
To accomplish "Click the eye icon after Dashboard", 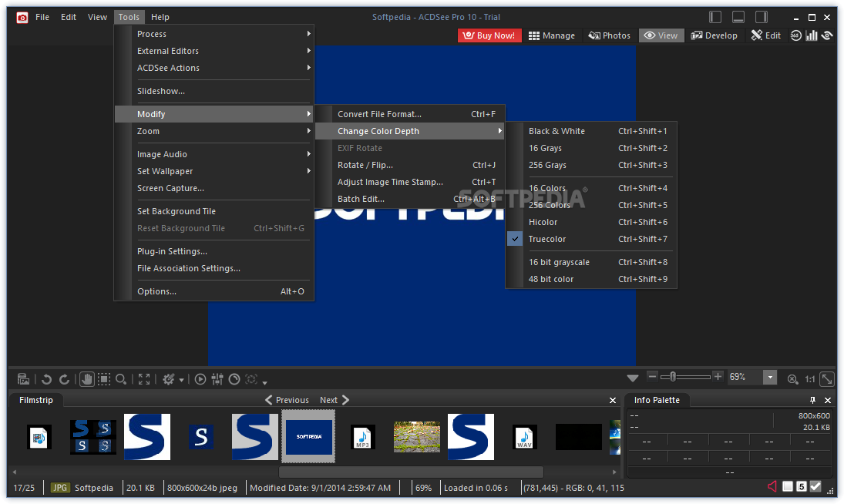I will [827, 35].
